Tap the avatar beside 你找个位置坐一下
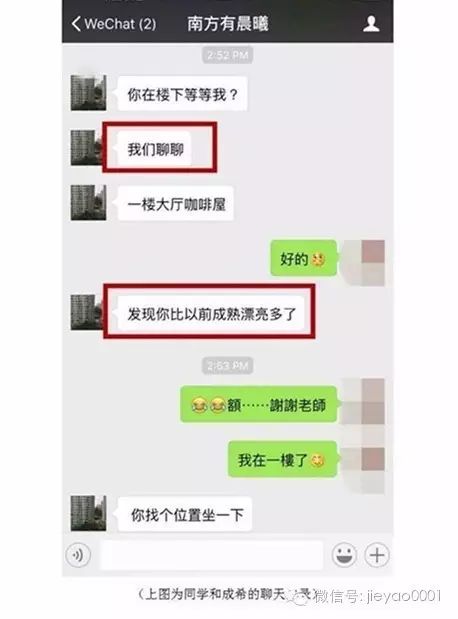The height and width of the screenshot is (619, 458). [88, 513]
